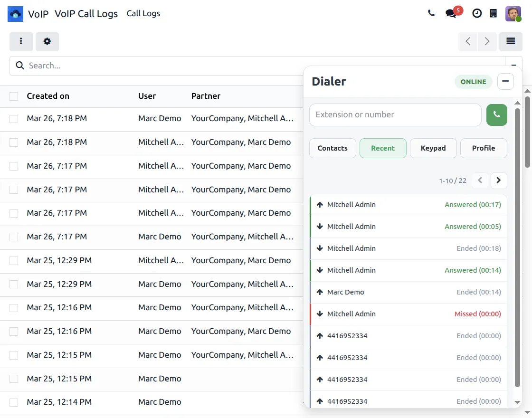Open the Activities clock icon
The width and height of the screenshot is (532, 418).
[477, 13]
